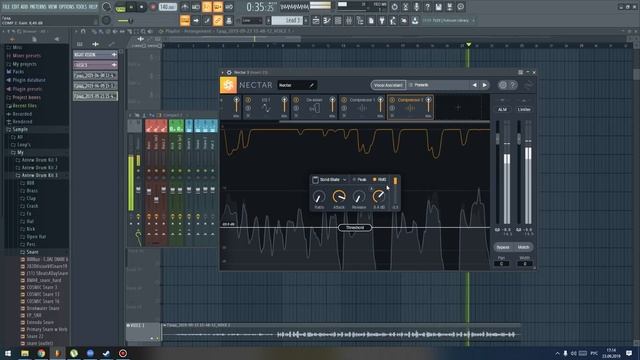Click the question mark help icon in top toolbar

[427, 7]
